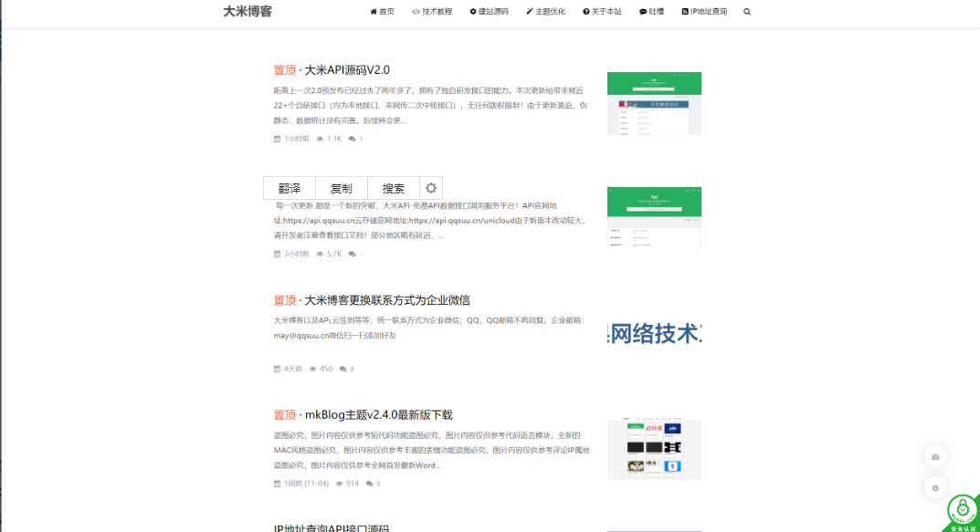This screenshot has height=532, width=980.
Task: Click the floating dark-mode icon at right edge
Action: pyautogui.click(x=935, y=455)
